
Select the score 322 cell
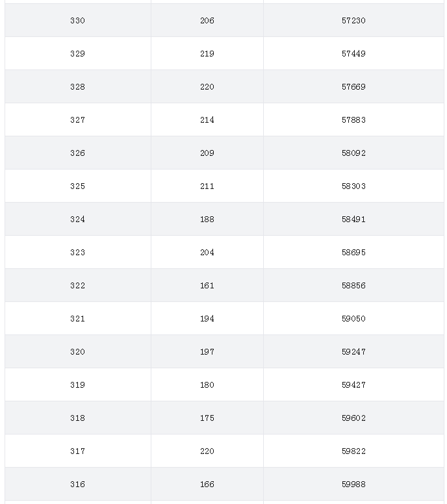click(78, 285)
